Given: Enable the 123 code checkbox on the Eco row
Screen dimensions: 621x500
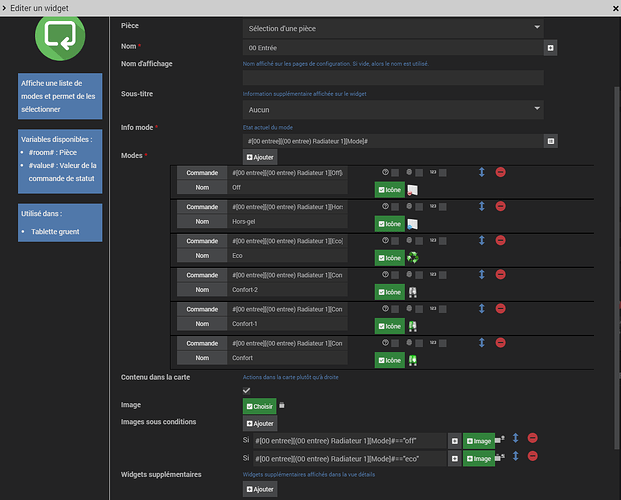Looking at the screenshot, I should tap(442, 241).
